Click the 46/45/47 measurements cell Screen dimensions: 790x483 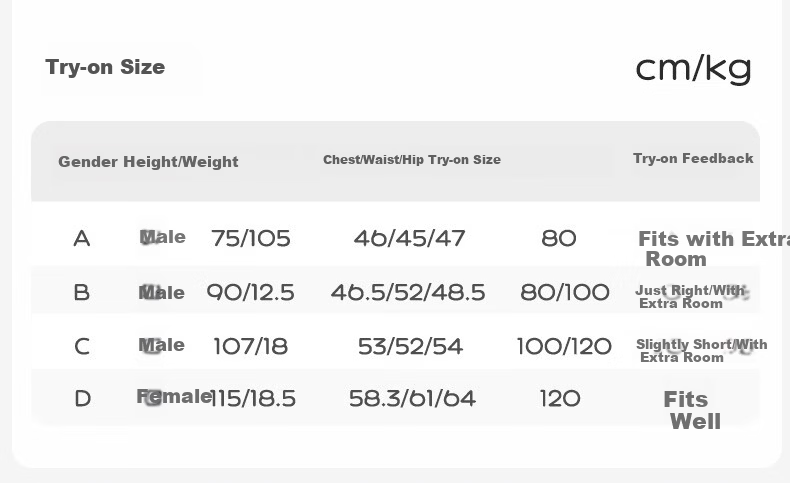[409, 239]
